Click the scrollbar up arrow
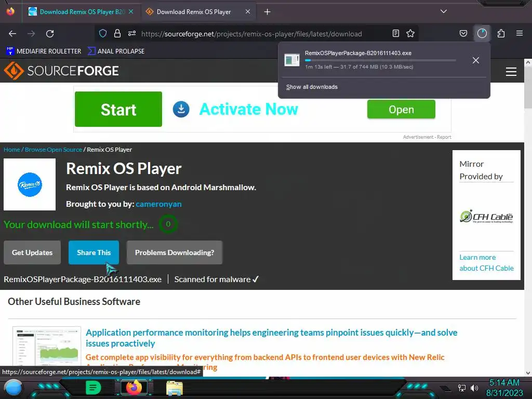This screenshot has width=532, height=399. click(x=528, y=62)
